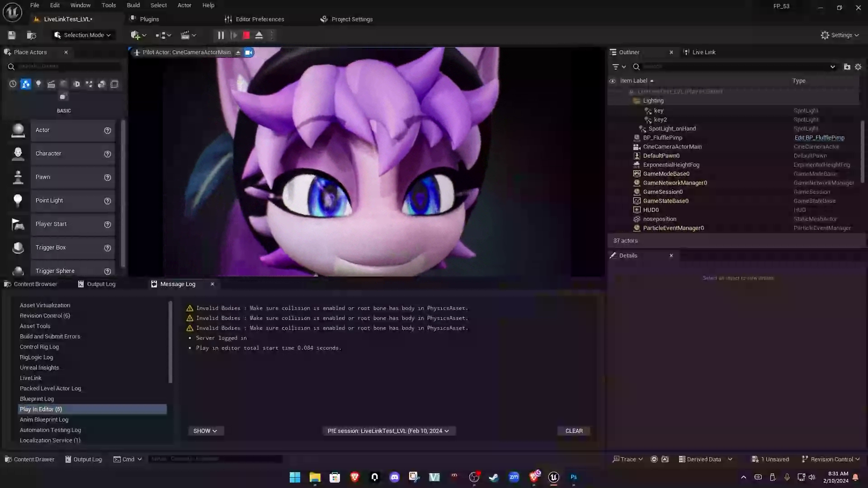Stop the play-in-editor session

(x=245, y=35)
